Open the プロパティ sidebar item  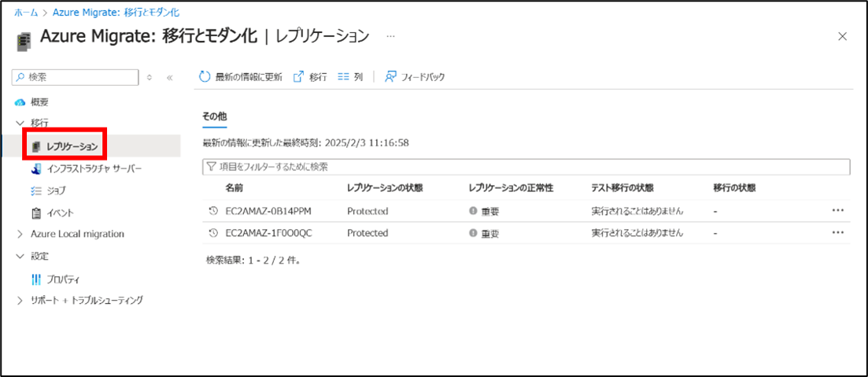coord(56,279)
